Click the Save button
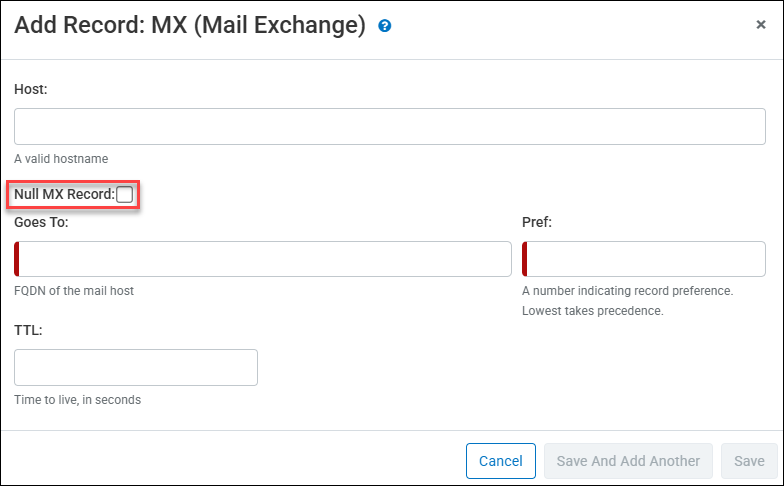 pos(749,461)
